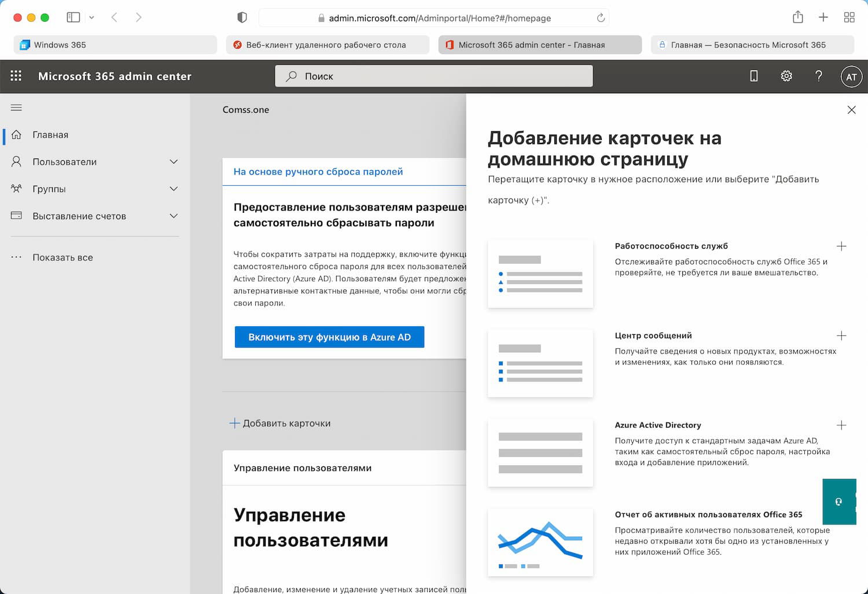Screen dimensions: 868x594
Task: Expand the Группы section chevron
Action: click(174, 189)
